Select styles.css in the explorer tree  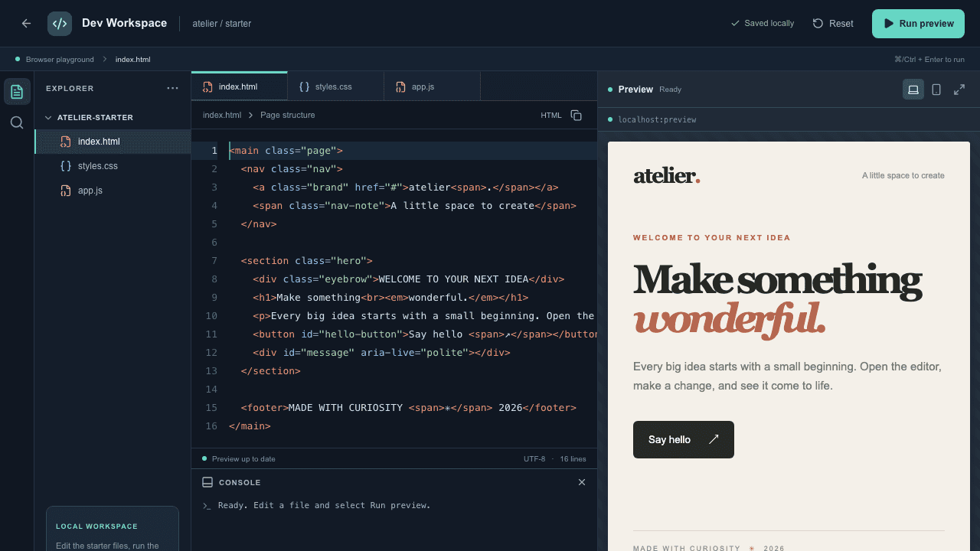click(113, 166)
